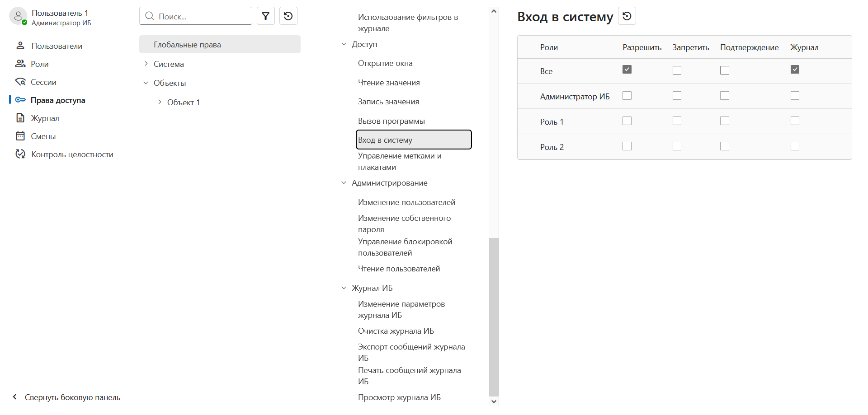Click Свернуть боковую панель link
The height and width of the screenshot is (415, 868).
72,397
